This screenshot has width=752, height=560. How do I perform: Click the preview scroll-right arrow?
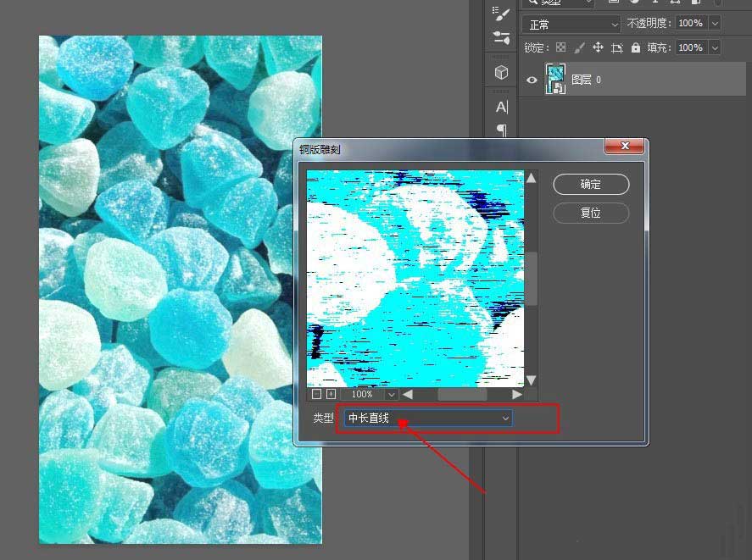[516, 394]
